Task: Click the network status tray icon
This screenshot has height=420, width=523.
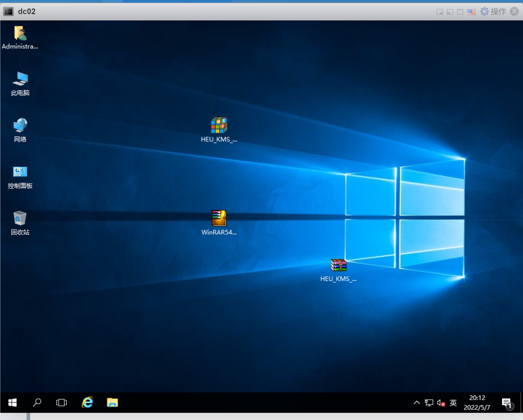Action: pos(429,403)
